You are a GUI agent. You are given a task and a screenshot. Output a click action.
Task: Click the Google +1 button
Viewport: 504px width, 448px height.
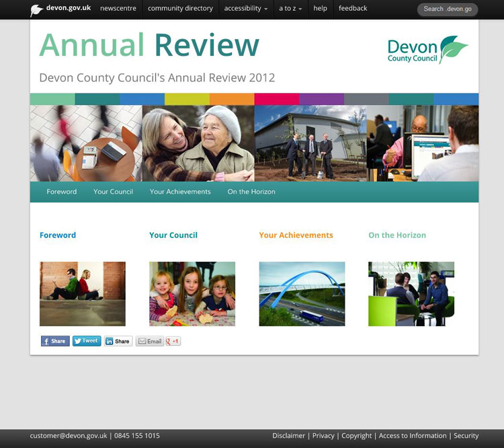(x=173, y=341)
